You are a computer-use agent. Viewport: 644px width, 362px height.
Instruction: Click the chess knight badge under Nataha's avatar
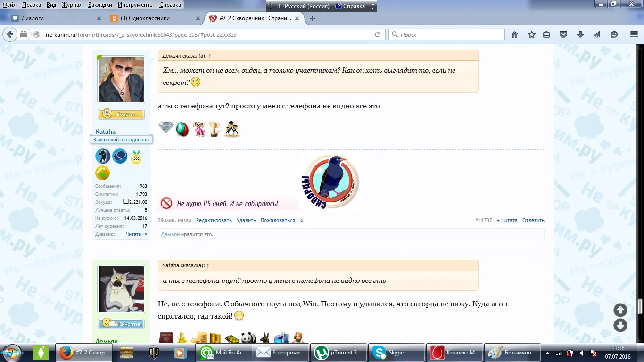pos(103,156)
